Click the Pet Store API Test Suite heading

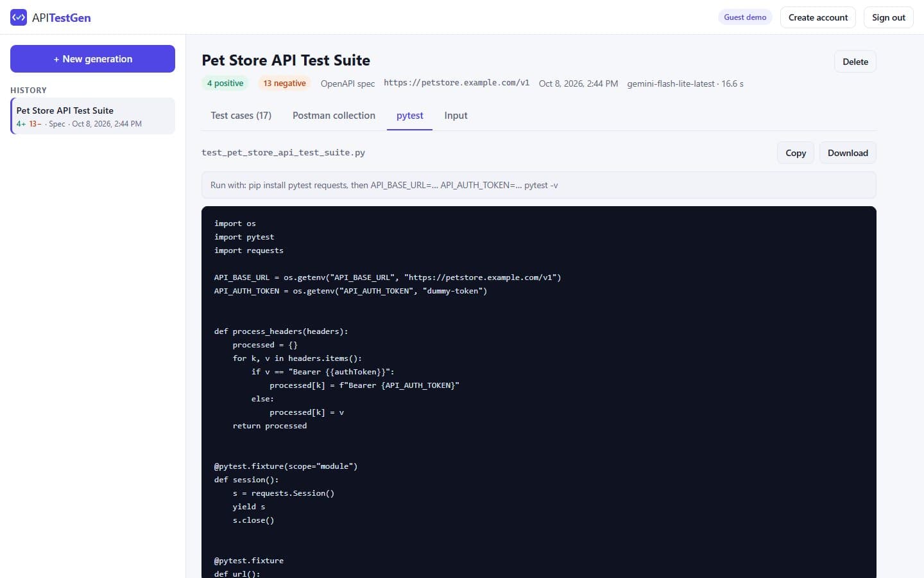pyautogui.click(x=286, y=60)
